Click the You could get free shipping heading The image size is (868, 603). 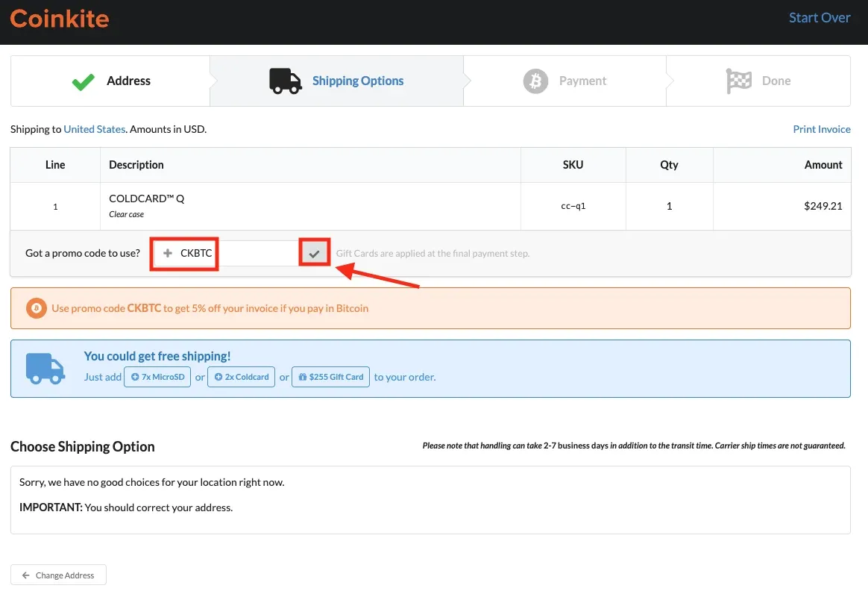(157, 357)
